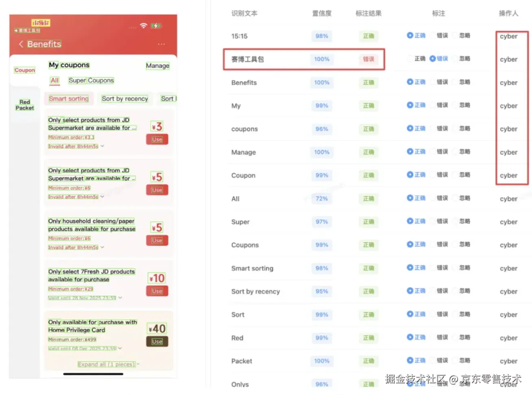The image size is (532, 395).
Task: Click the cyber operator in the Packet row
Action: [508, 361]
